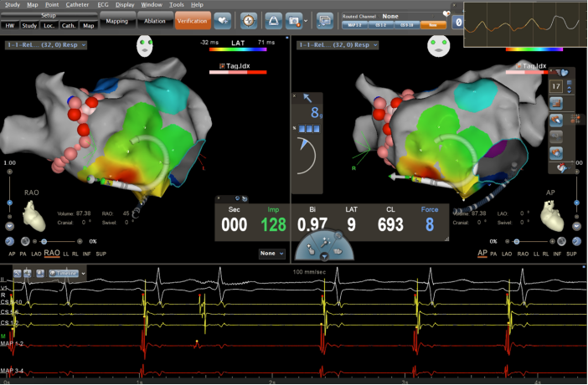
Task: Select SUP view in left map
Action: [101, 253]
